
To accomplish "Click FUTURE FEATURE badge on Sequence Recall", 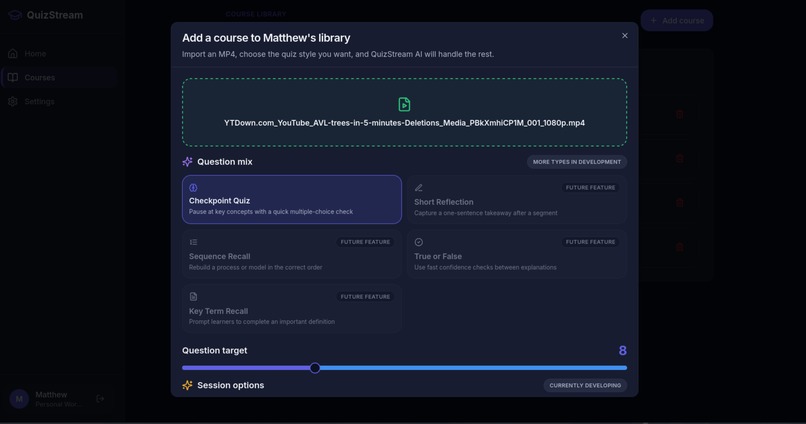I will pyautogui.click(x=365, y=242).
